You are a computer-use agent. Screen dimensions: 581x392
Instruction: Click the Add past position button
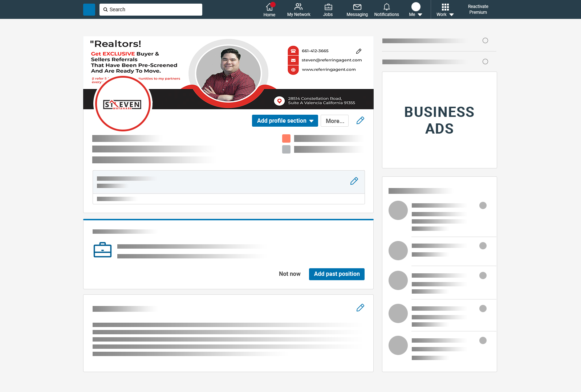[x=337, y=274]
